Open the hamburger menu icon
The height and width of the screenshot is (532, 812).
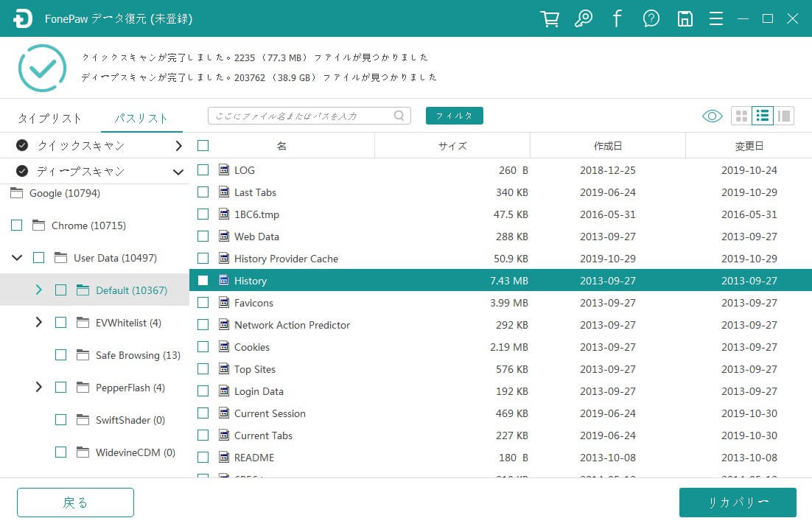coord(716,18)
